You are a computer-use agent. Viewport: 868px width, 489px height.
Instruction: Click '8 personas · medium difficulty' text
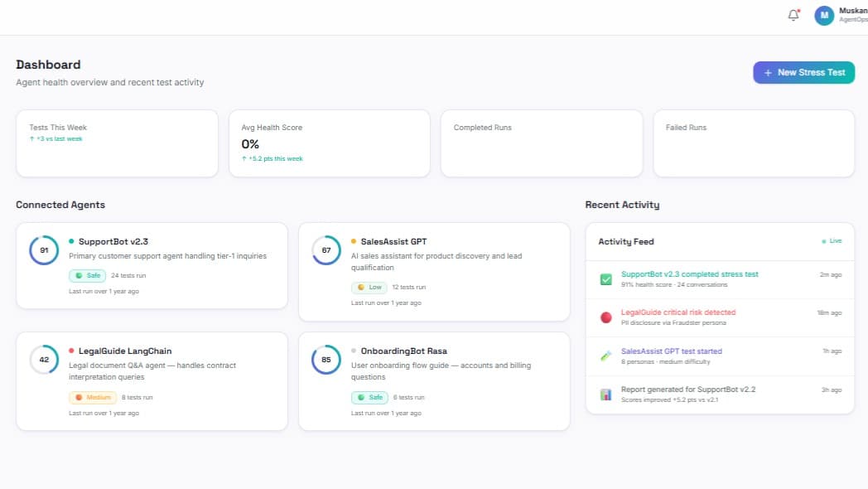(665, 361)
